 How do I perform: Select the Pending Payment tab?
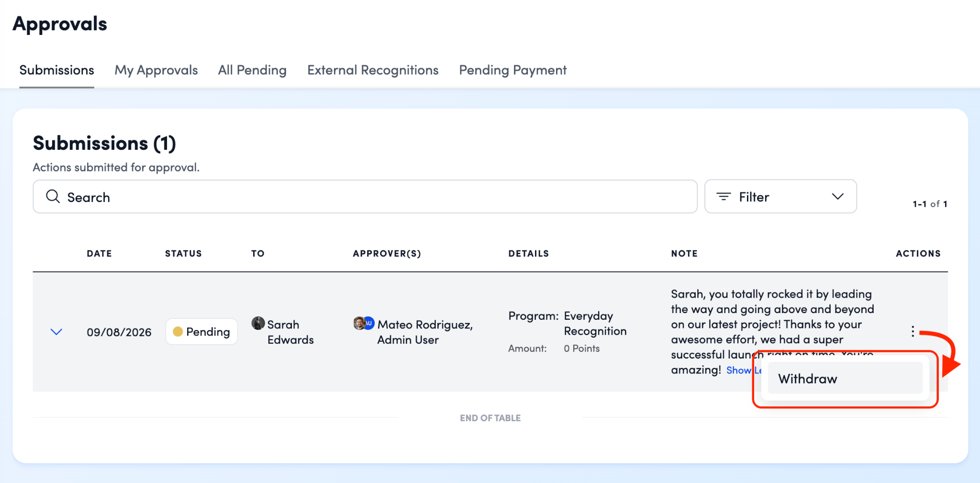tap(512, 70)
